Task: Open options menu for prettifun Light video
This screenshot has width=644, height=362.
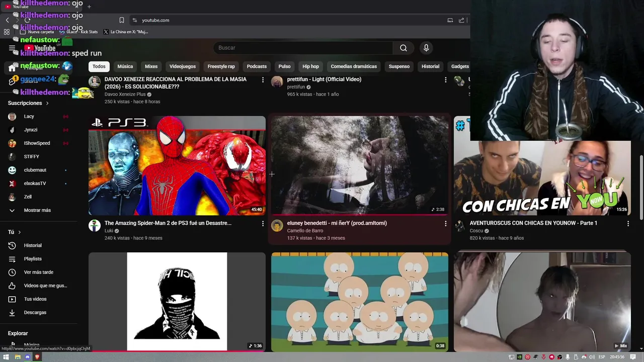Action: pos(445,79)
